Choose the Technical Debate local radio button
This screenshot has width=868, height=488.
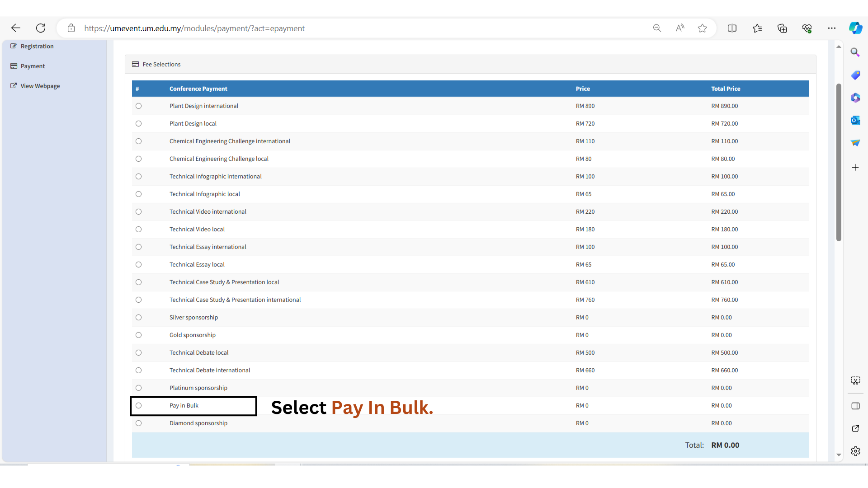tap(139, 352)
